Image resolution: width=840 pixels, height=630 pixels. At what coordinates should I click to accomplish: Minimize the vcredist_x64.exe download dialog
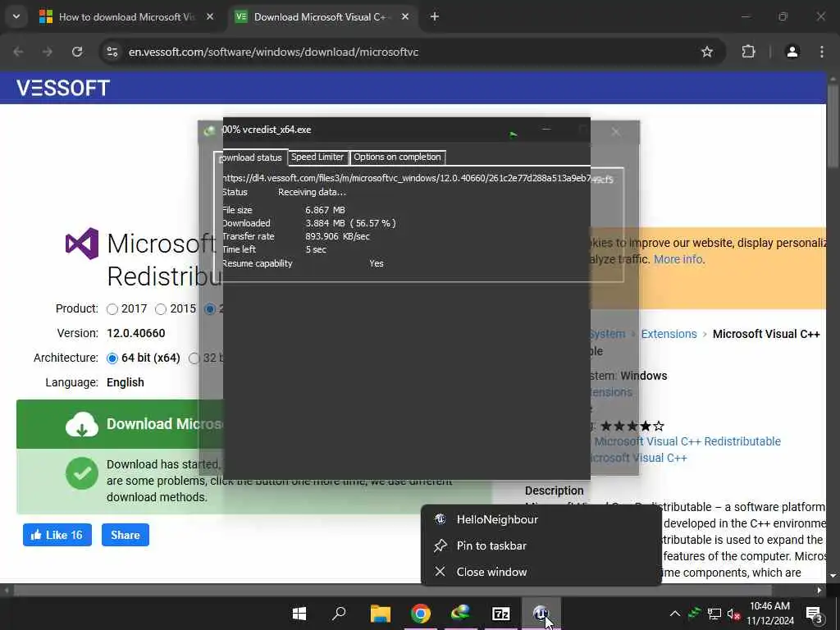[546, 130]
